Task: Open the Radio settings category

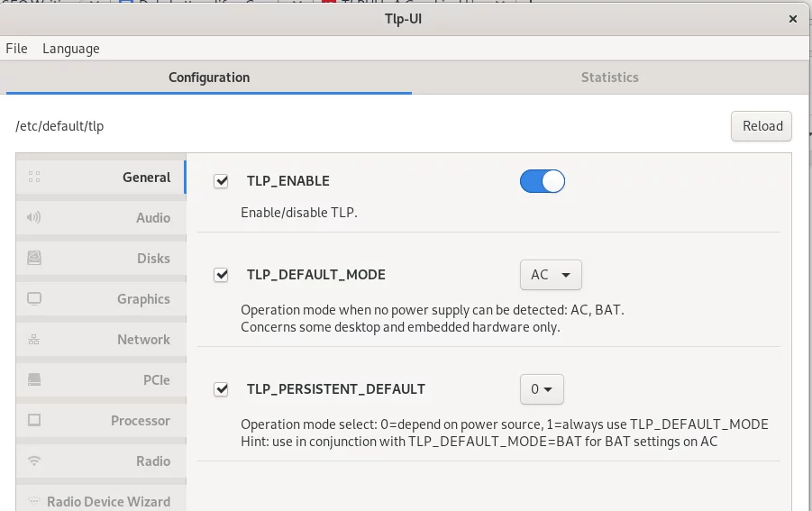Action: (x=100, y=461)
